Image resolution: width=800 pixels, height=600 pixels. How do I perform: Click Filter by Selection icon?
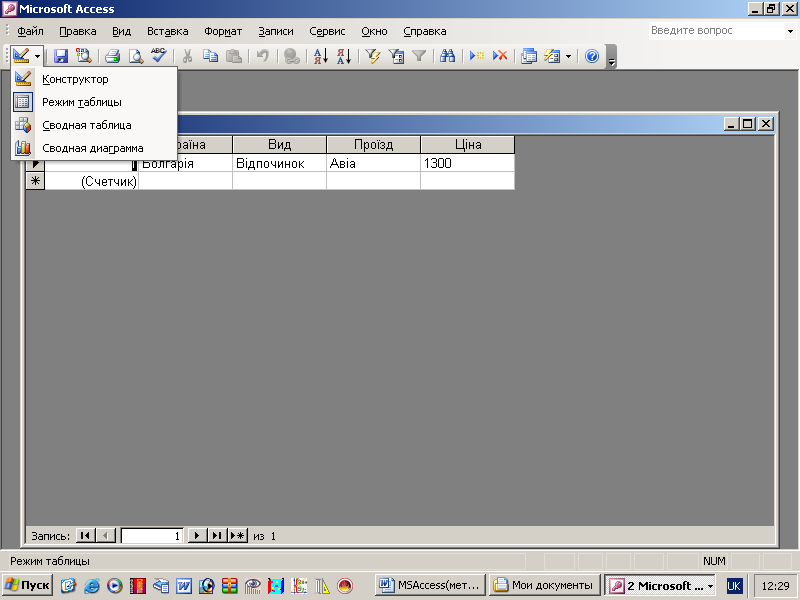point(373,56)
